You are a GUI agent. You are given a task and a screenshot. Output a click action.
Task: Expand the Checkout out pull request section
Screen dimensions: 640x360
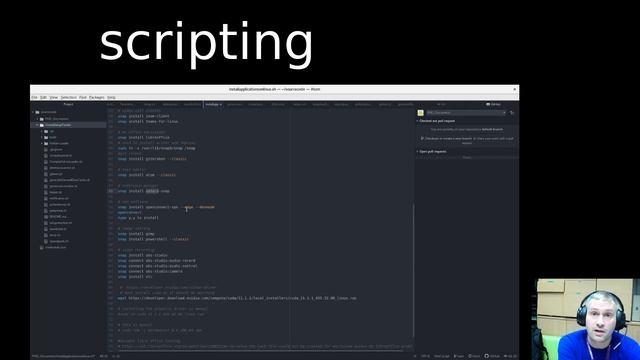point(437,121)
